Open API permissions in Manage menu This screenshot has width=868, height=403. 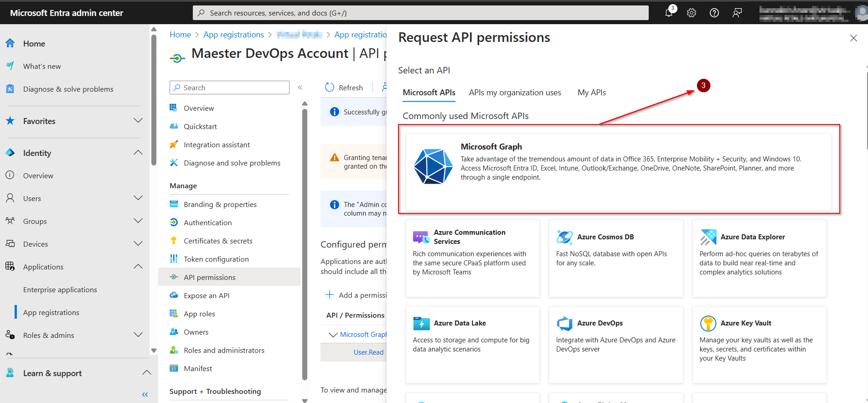[229, 277]
